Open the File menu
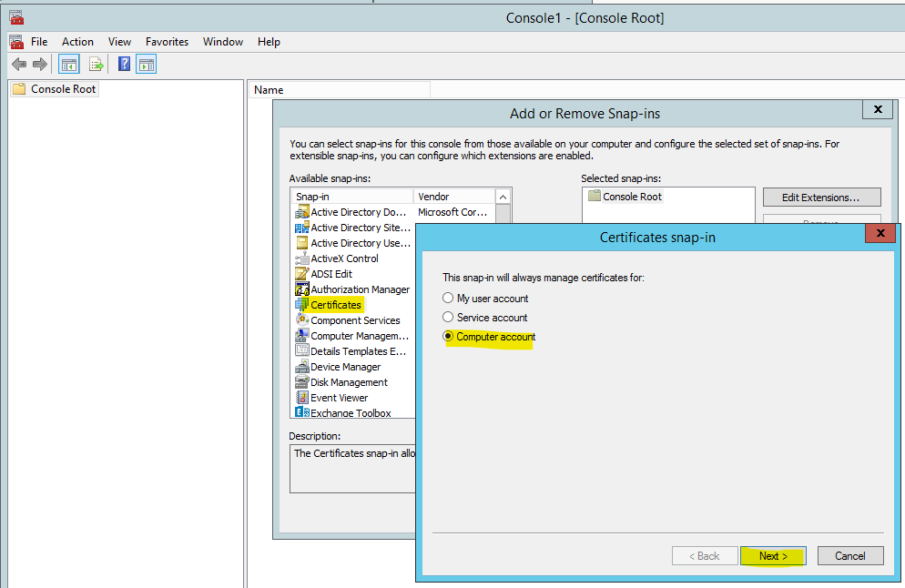The width and height of the screenshot is (905, 588). click(x=39, y=42)
